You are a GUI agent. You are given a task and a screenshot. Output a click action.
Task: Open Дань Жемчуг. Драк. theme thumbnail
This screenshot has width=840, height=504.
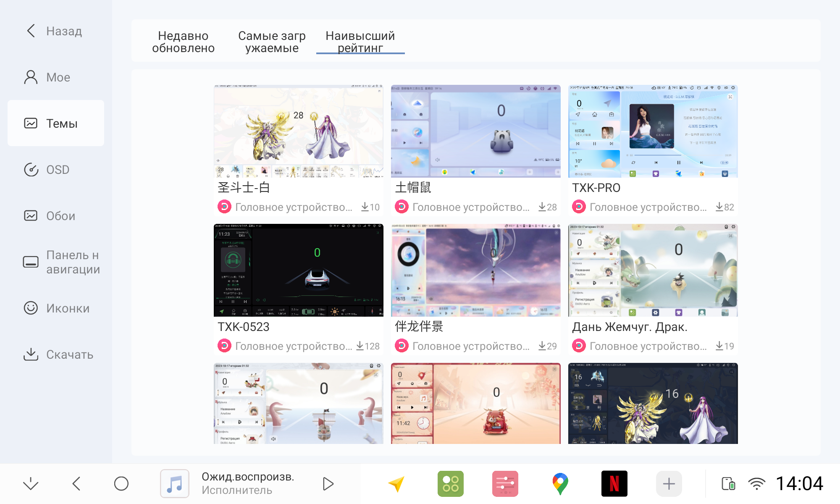click(653, 270)
